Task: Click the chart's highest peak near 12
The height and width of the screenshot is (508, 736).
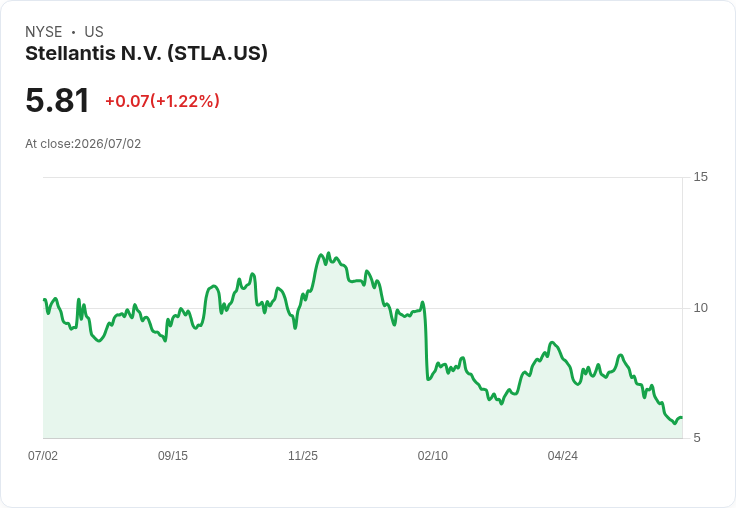Action: tap(328, 253)
